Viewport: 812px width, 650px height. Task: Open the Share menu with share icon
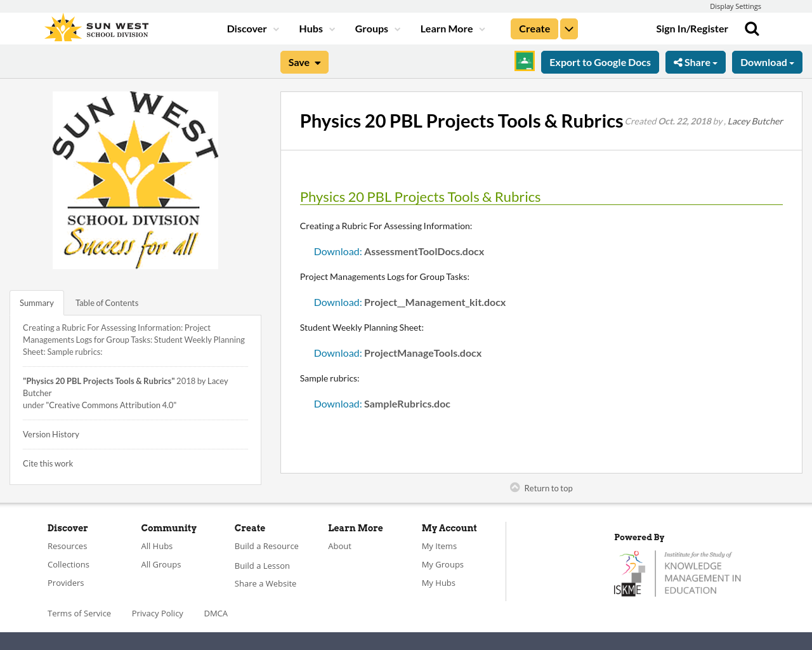pyautogui.click(x=695, y=62)
